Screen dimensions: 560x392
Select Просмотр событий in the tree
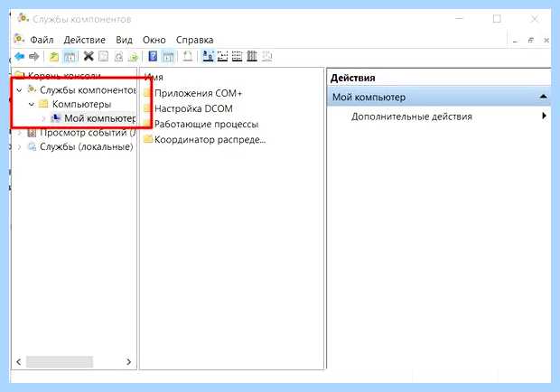coord(88,133)
